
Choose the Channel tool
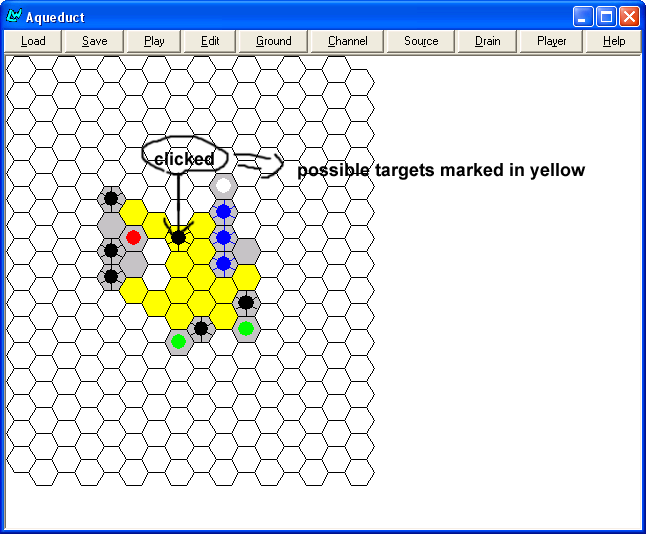click(347, 41)
